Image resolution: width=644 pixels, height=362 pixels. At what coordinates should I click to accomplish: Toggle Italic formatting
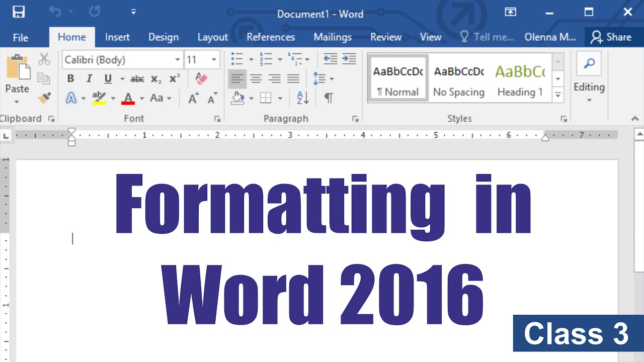click(89, 79)
